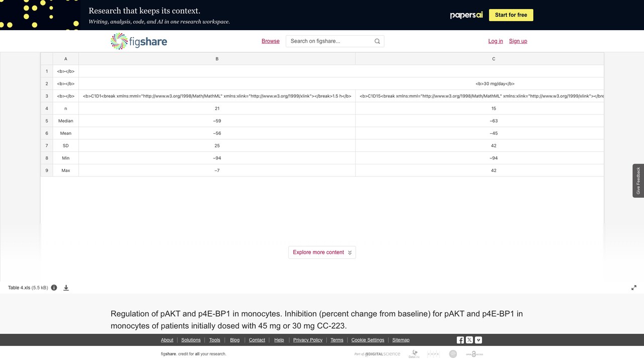Open figshare X (Twitter) icon
The height and width of the screenshot is (362, 644).
click(469, 340)
